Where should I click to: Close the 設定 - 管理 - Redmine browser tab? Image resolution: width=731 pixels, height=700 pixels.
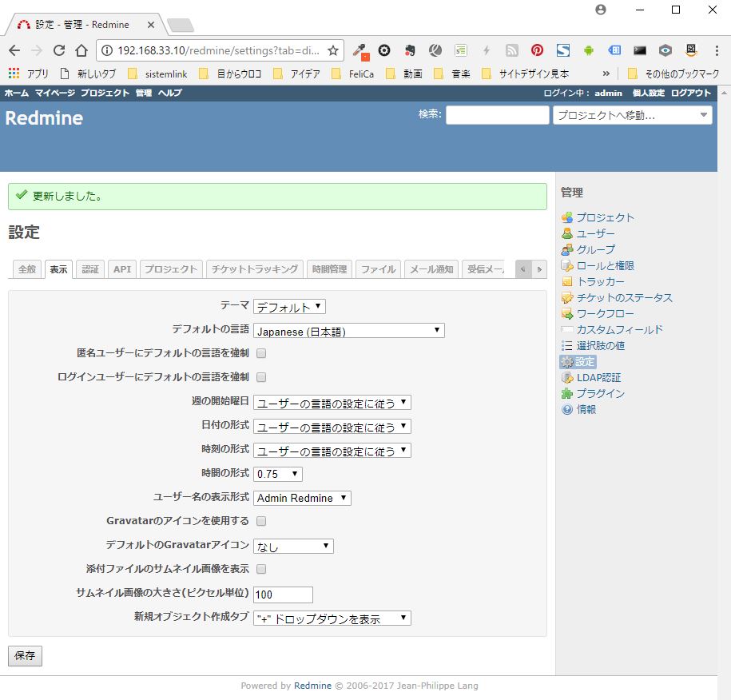(x=150, y=25)
